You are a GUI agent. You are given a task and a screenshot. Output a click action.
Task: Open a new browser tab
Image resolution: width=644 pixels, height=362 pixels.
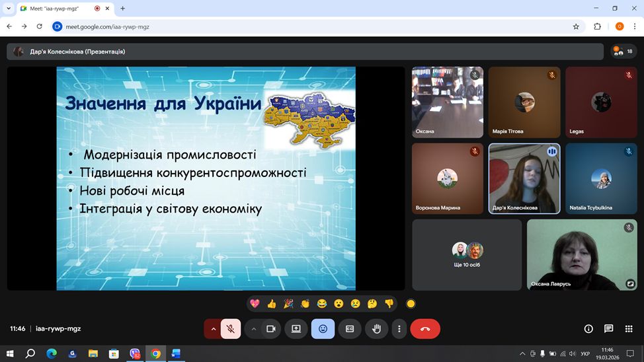[122, 9]
